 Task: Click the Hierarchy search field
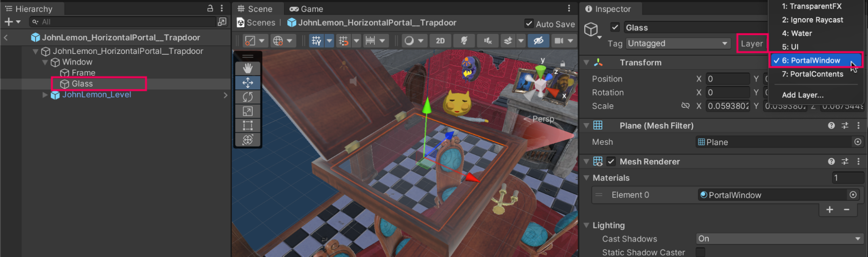click(123, 22)
